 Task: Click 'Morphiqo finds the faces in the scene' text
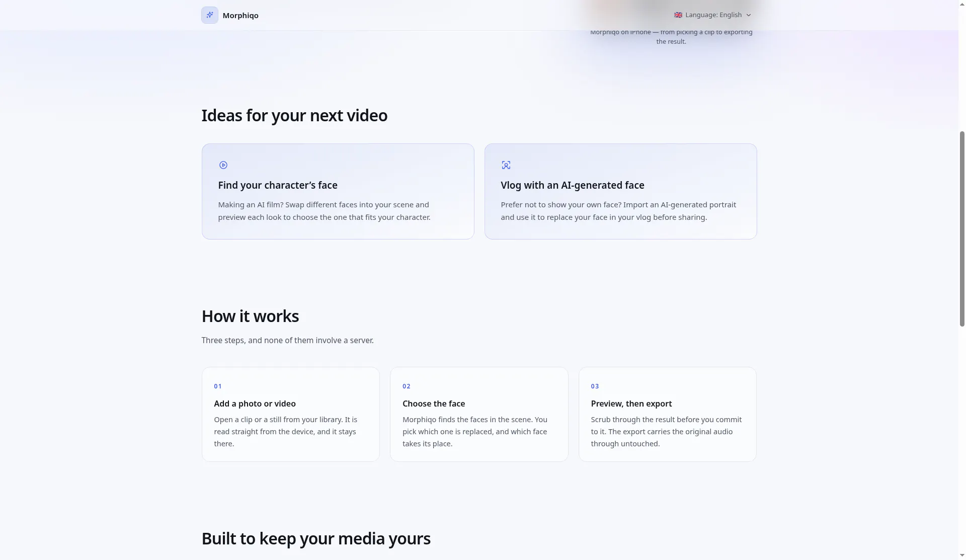pos(475,432)
